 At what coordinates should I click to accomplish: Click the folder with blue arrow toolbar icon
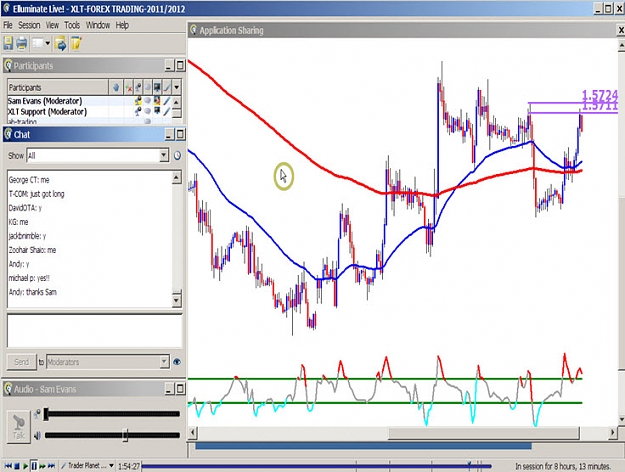point(61,43)
